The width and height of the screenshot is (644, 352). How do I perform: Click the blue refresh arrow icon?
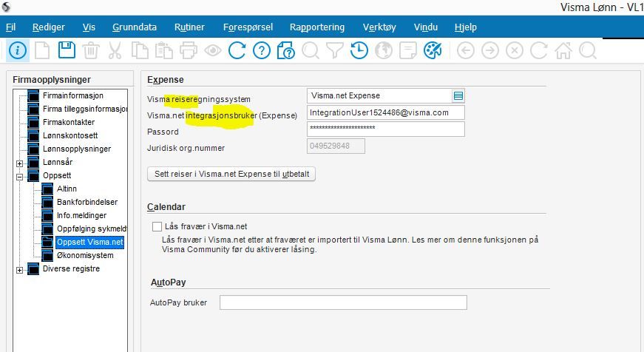(237, 50)
